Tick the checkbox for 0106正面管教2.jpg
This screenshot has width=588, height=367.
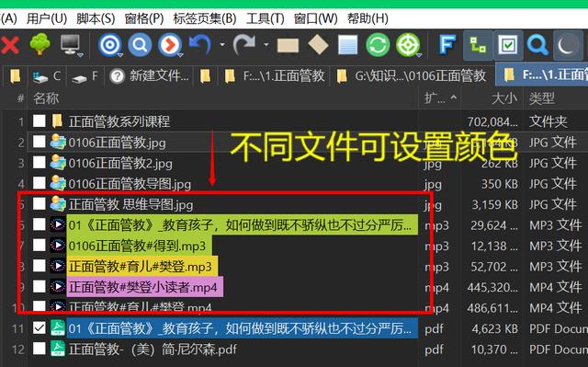point(39,163)
